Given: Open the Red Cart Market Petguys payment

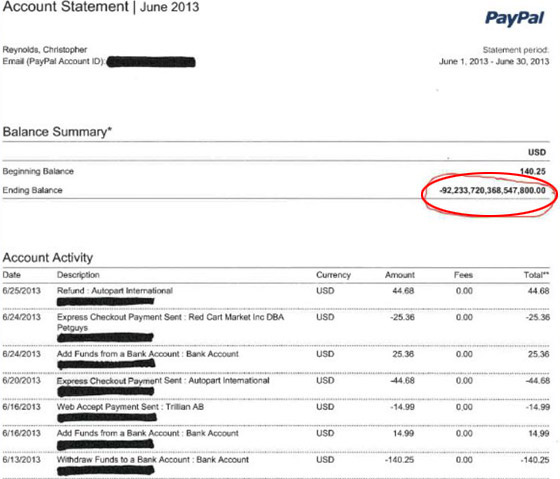Looking at the screenshot, I should [170, 322].
